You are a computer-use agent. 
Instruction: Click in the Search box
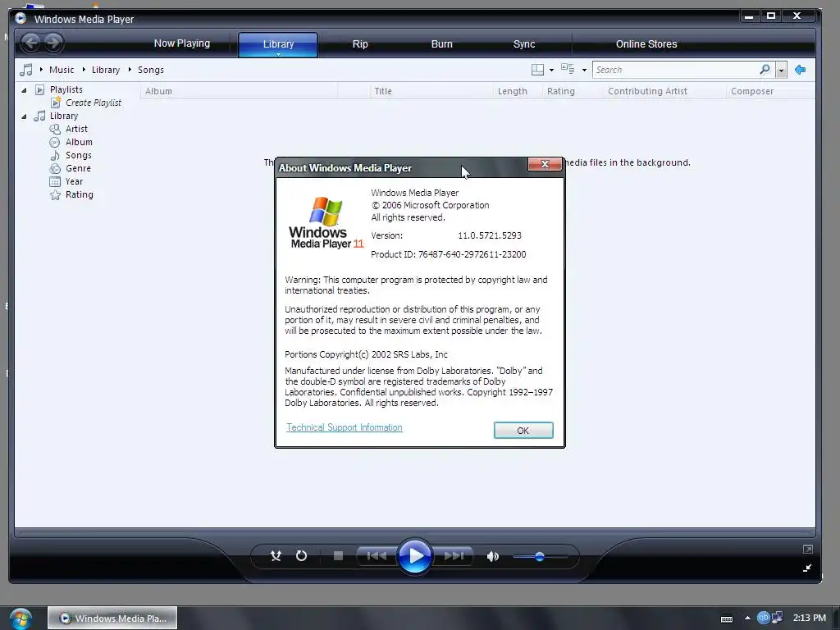click(x=675, y=70)
